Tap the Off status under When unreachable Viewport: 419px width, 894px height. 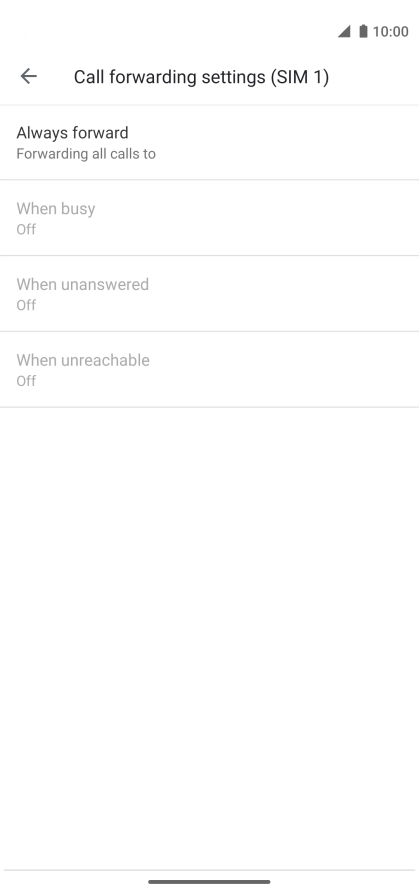click(x=26, y=381)
